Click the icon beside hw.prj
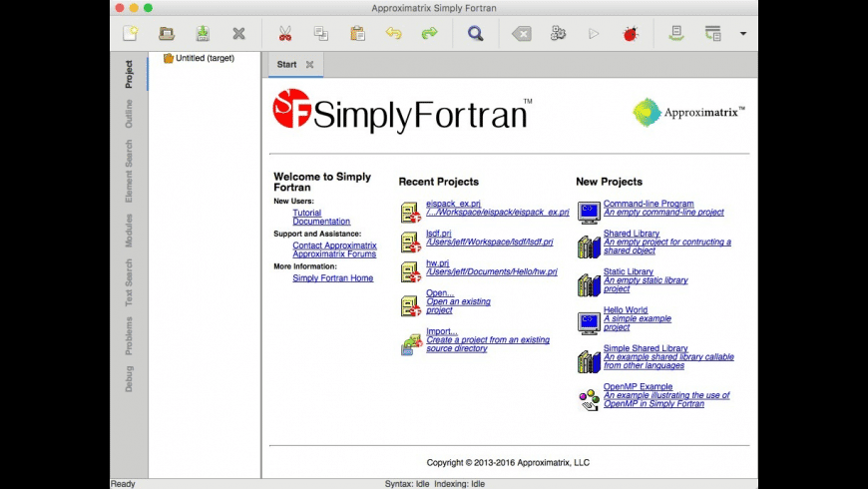 point(411,271)
